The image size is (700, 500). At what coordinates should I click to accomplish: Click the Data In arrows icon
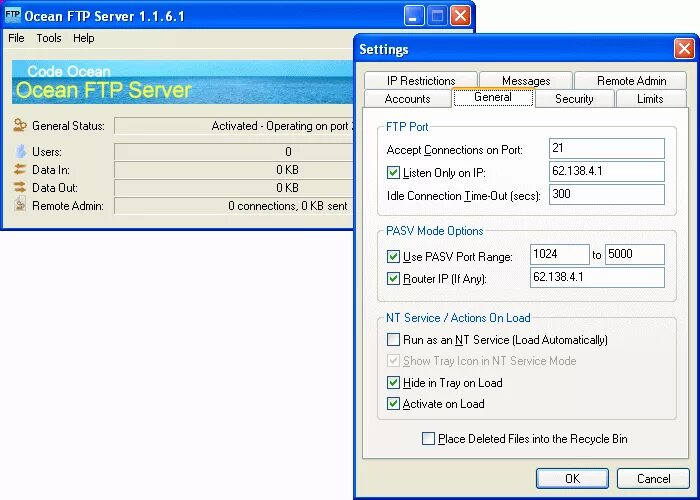(20, 169)
